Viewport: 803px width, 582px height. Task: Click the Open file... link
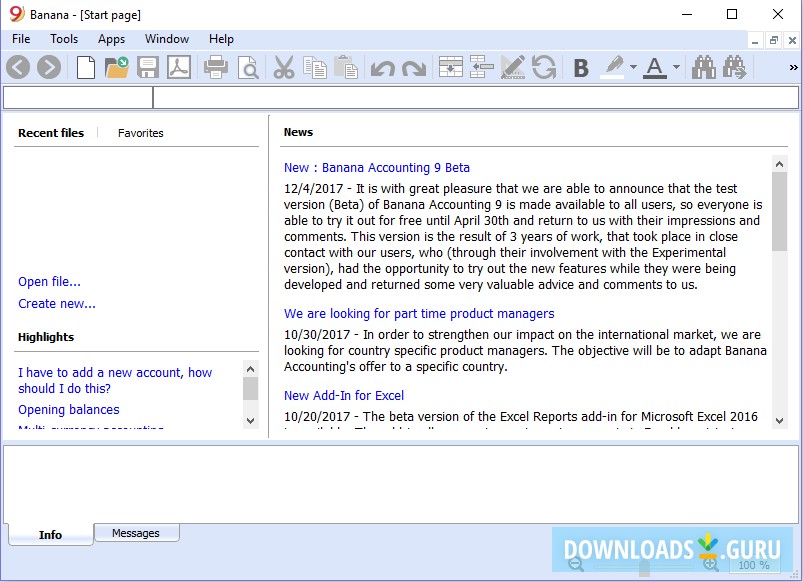[x=49, y=282]
